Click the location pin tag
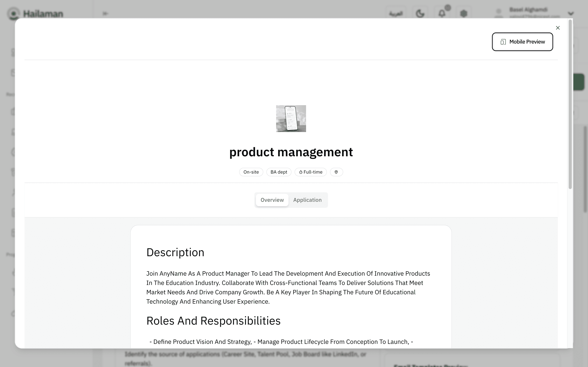588x367 pixels. [x=336, y=172]
